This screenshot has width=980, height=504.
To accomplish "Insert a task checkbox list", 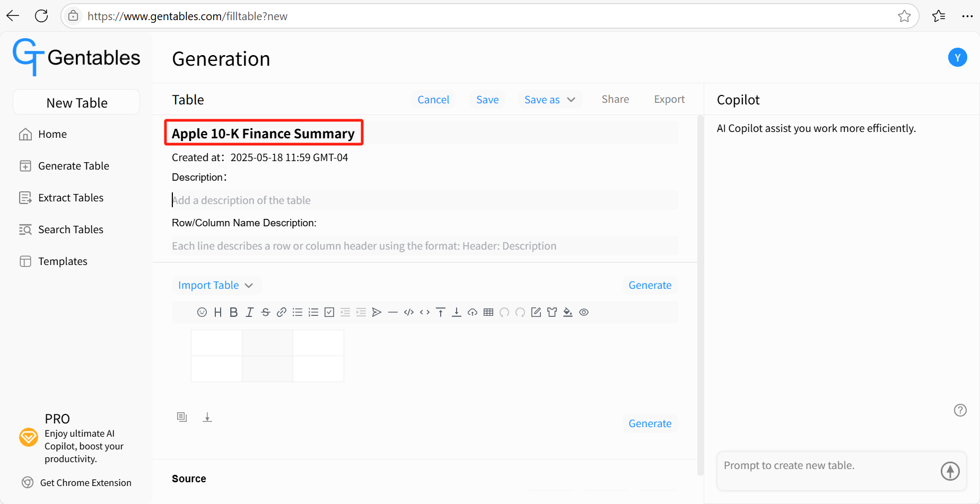I will [329, 312].
